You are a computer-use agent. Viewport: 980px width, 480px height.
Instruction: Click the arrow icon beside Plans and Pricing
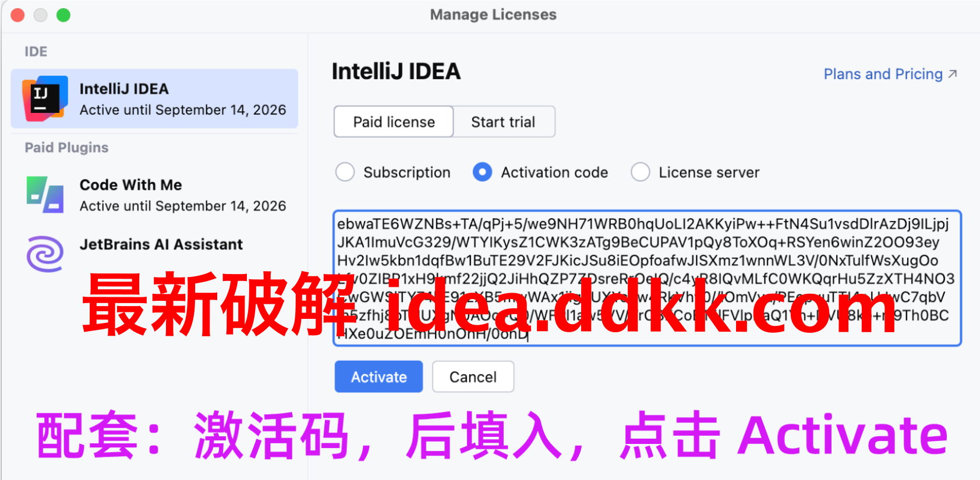pos(953,74)
